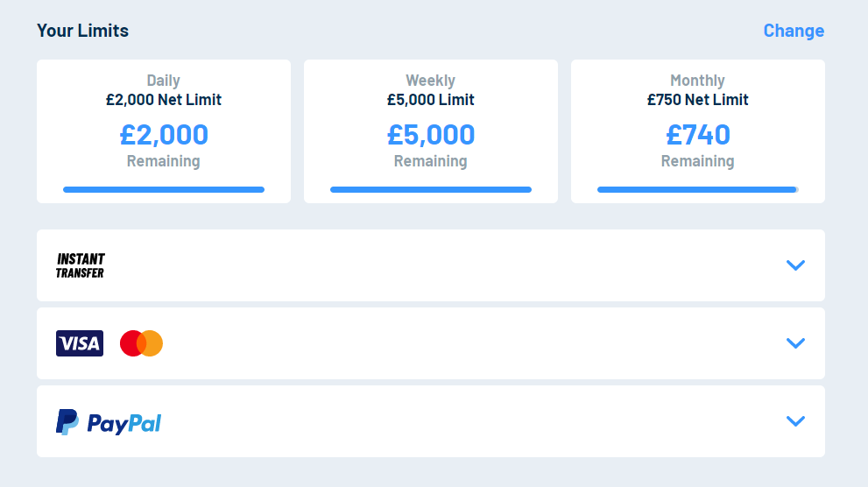Select the Weekly £5,000 Limit card
The image size is (868, 487).
click(x=431, y=131)
